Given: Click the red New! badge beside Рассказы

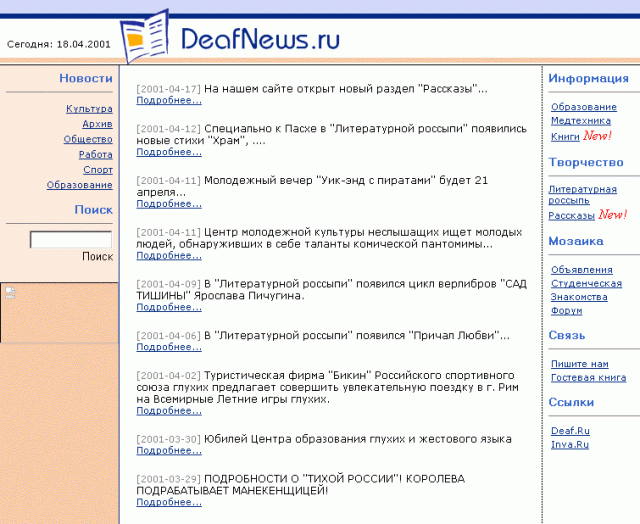Looking at the screenshot, I should coord(612,214).
